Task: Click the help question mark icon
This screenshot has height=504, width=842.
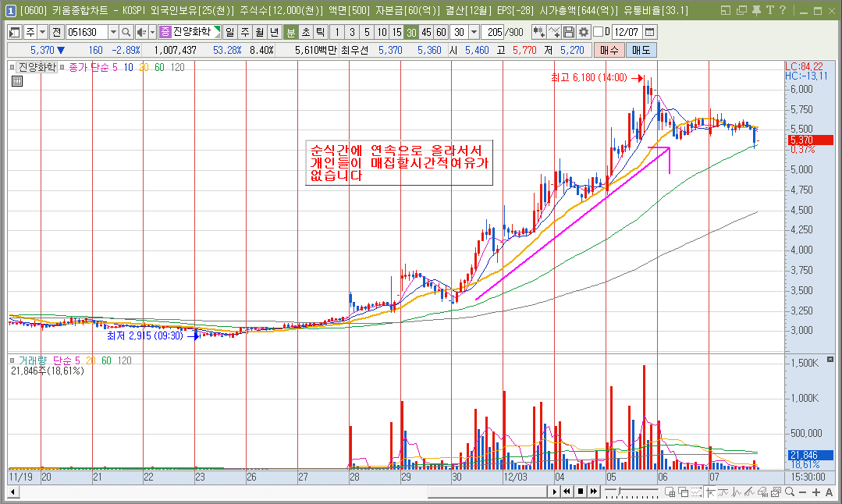Action: pos(782,10)
